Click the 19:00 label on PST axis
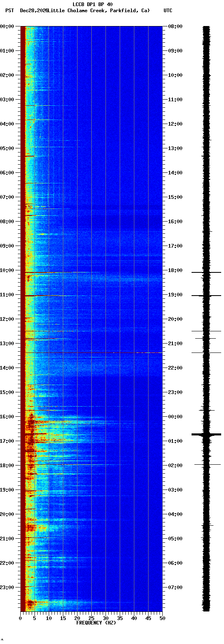The image size is (224, 644). pos(7,490)
